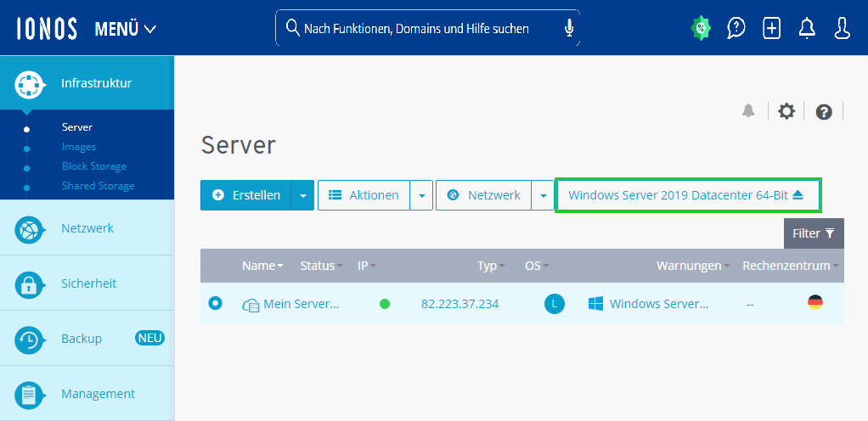
Task: Select the Mein Server radio button
Action: pos(216,303)
